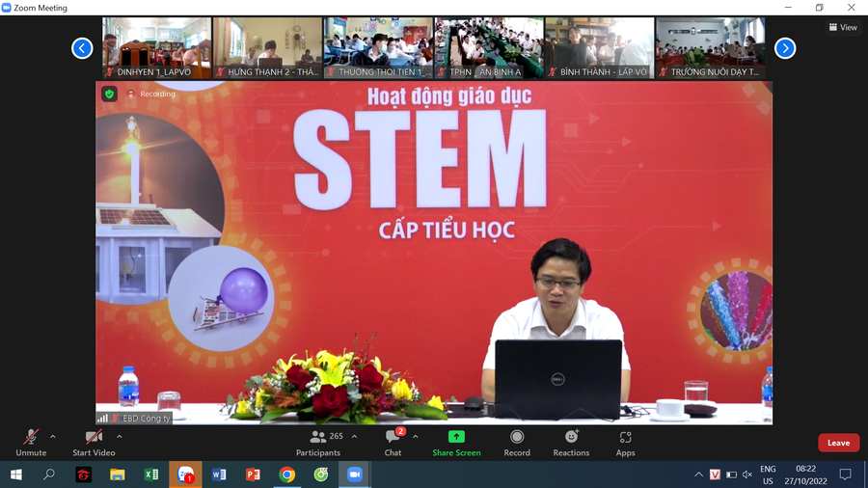Start Video camera toggle

pos(94,443)
